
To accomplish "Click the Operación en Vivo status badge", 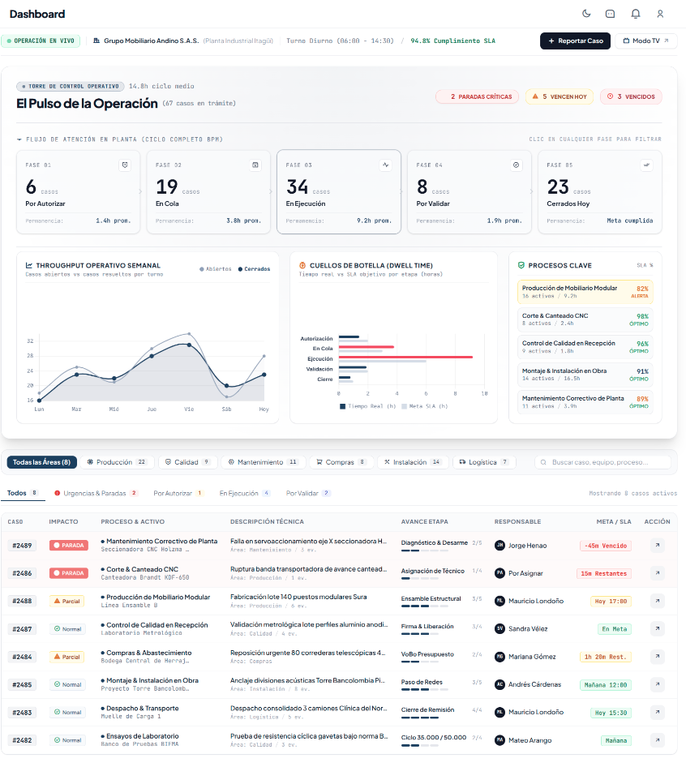I will [41, 41].
